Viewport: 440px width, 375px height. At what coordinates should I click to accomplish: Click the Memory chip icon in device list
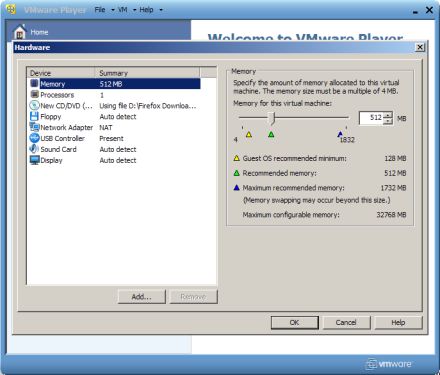coord(34,83)
